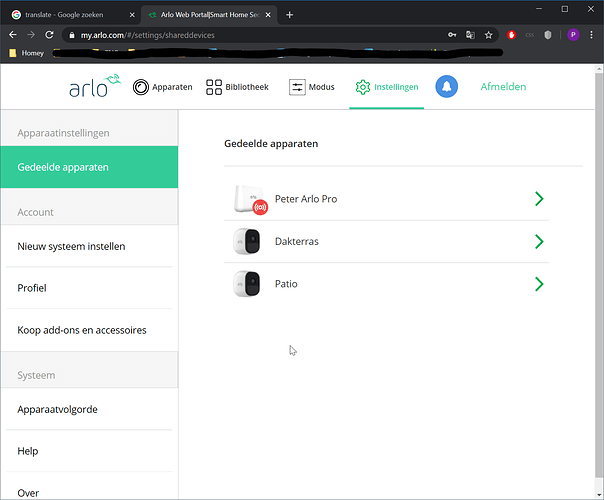
Task: Click the browser forward arrow
Action: [31, 35]
